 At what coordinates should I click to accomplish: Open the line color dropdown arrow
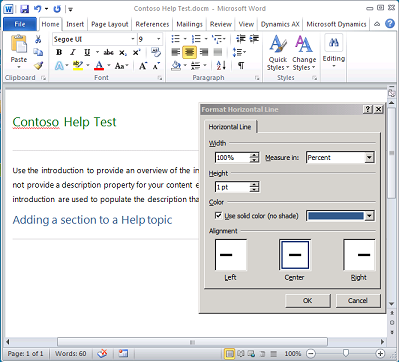tap(369, 216)
